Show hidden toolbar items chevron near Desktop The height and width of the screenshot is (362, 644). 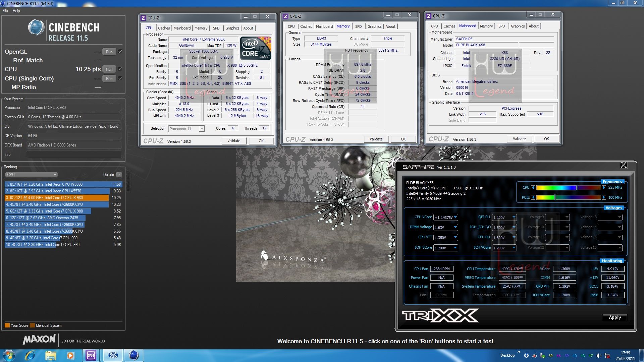click(x=519, y=352)
